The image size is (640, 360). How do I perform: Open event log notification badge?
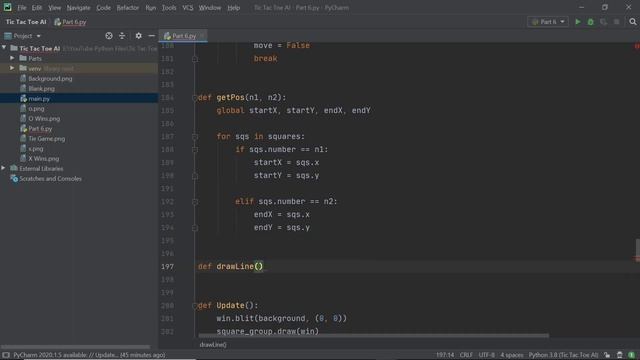click(631, 355)
